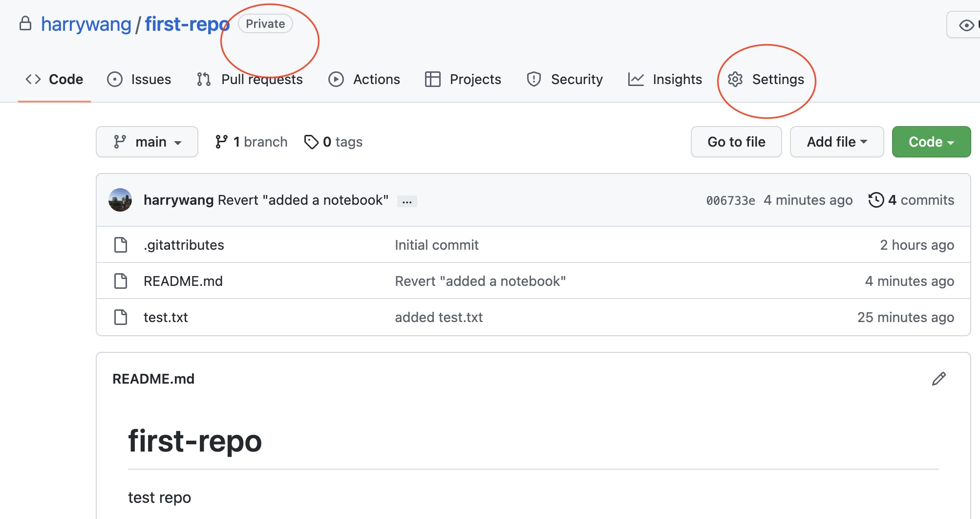Image resolution: width=980 pixels, height=519 pixels.
Task: View the Insights tab
Action: pos(665,79)
